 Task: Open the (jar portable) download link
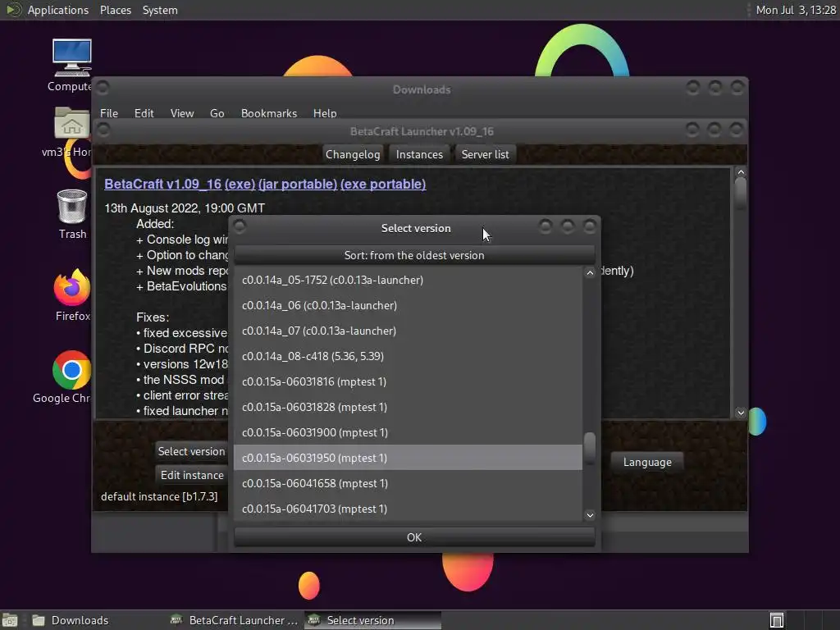297,184
